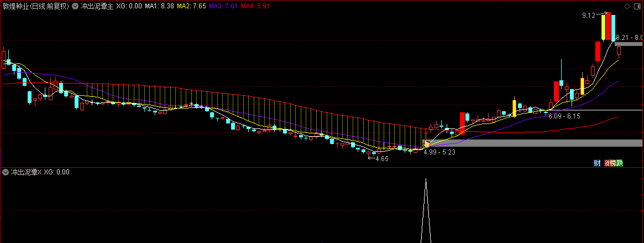
Task: Open the 冲出泥潭X sub-chart indicator dropdown arrow
Action: (x=6, y=172)
